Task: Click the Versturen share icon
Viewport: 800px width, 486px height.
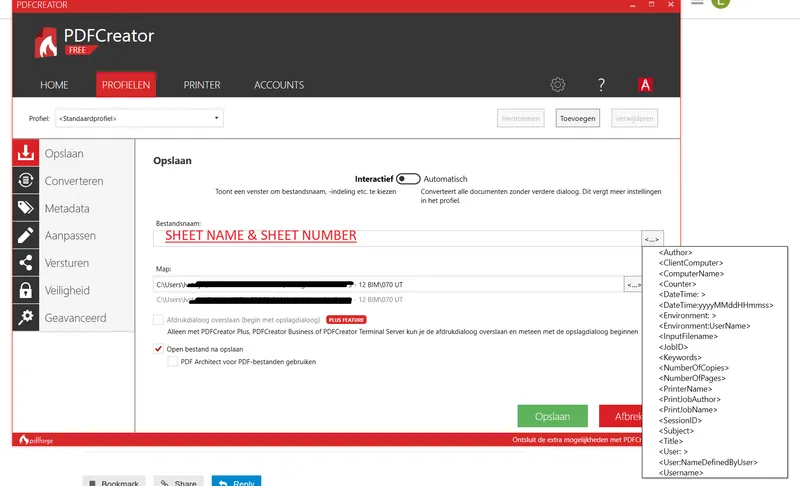Action: [x=26, y=263]
